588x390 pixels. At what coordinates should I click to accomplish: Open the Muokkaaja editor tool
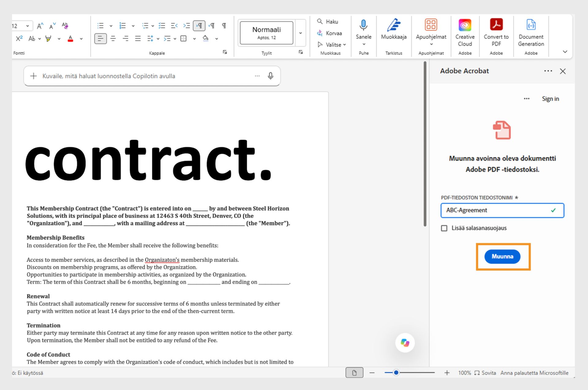click(x=394, y=29)
